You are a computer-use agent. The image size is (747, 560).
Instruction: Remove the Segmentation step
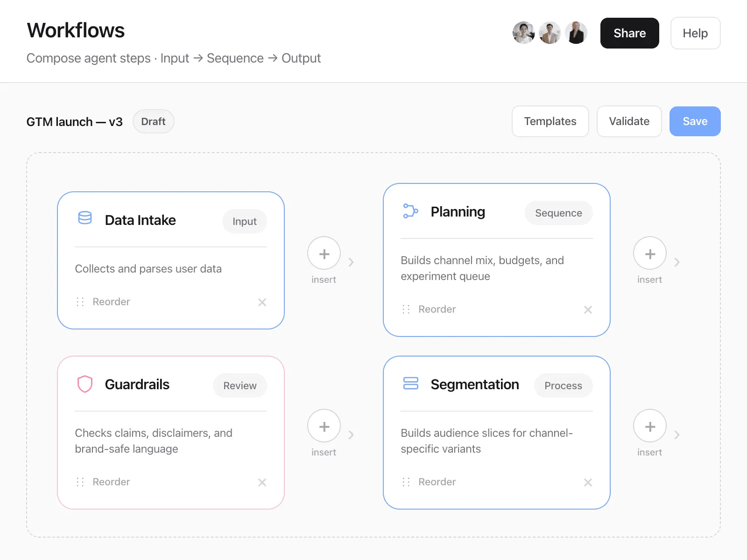(x=588, y=483)
